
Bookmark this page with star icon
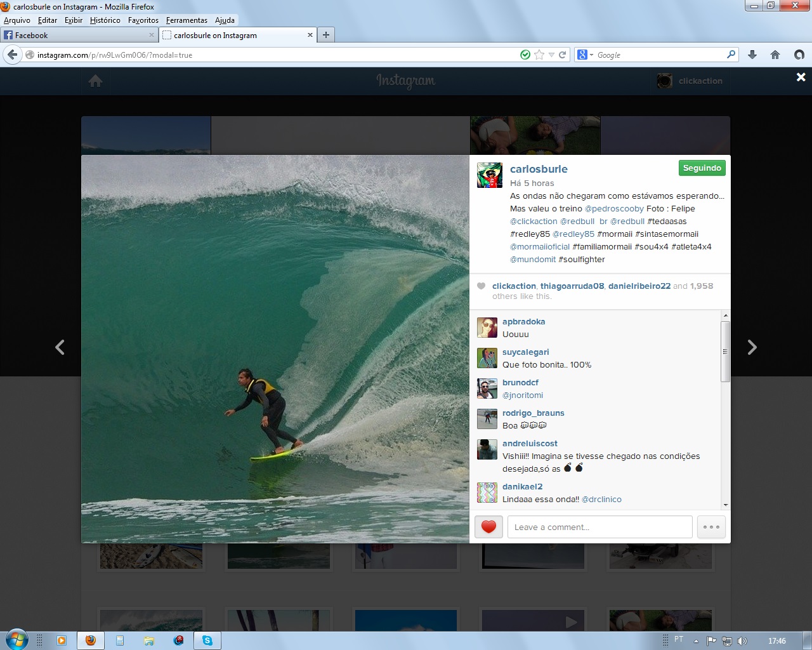[x=539, y=55]
